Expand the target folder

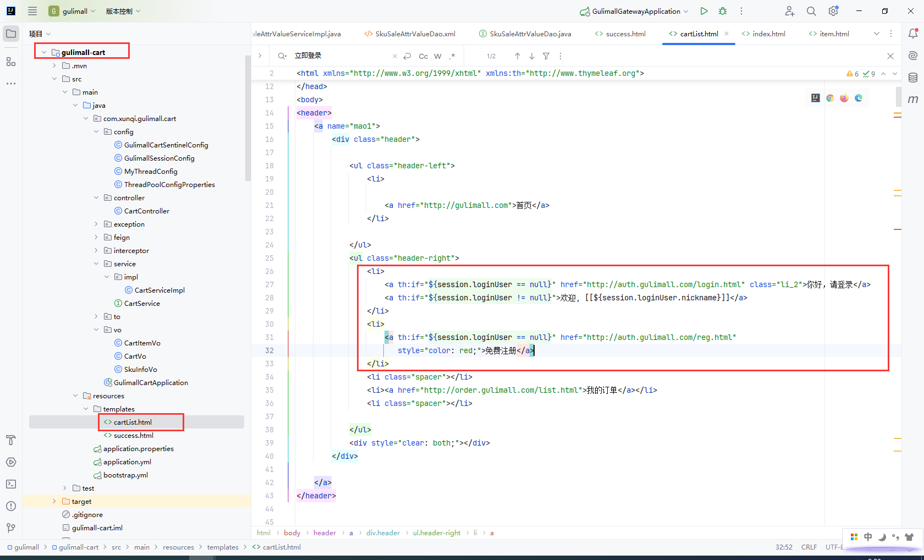pos(54,501)
